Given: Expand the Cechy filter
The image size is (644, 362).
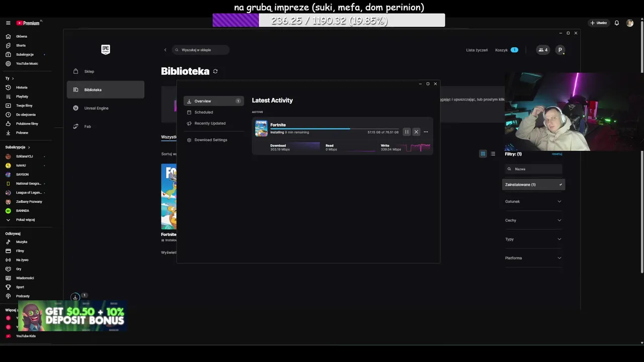Looking at the screenshot, I should 533,220.
